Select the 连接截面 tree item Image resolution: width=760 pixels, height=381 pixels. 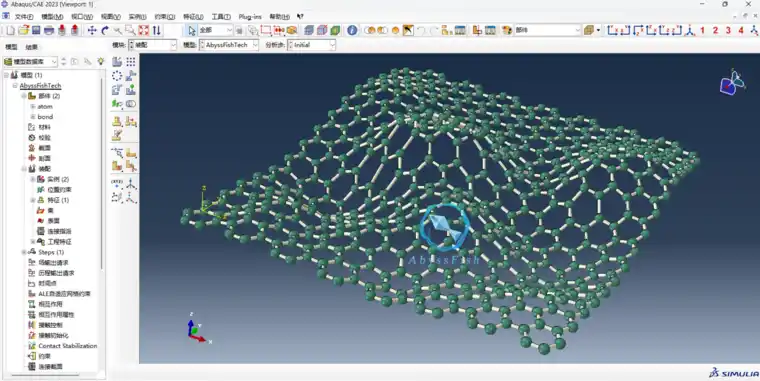point(50,367)
